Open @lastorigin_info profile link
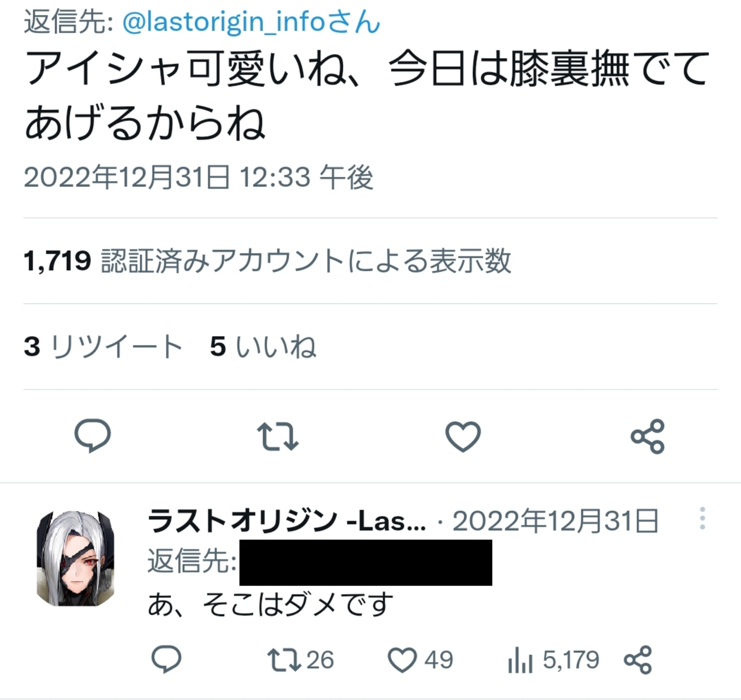741x700 pixels. pos(251,22)
